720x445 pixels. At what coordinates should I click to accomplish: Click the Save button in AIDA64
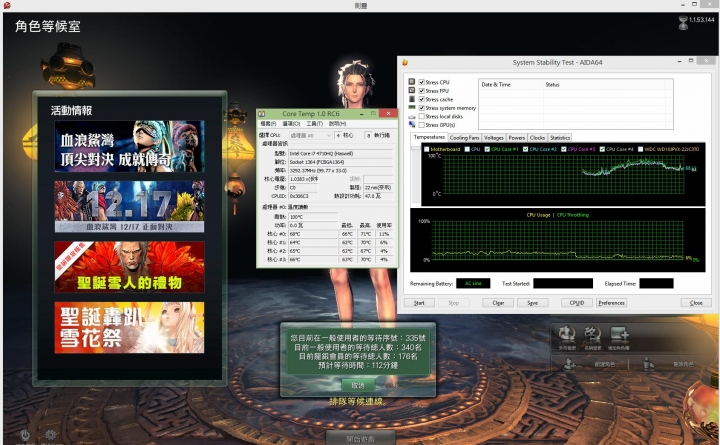533,303
